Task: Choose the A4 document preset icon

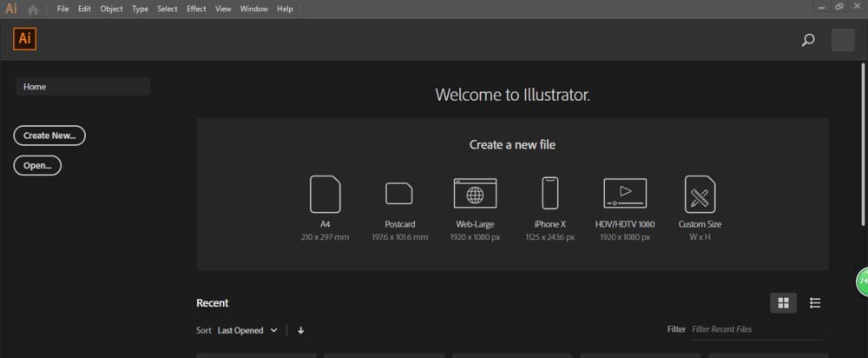Action: tap(325, 194)
